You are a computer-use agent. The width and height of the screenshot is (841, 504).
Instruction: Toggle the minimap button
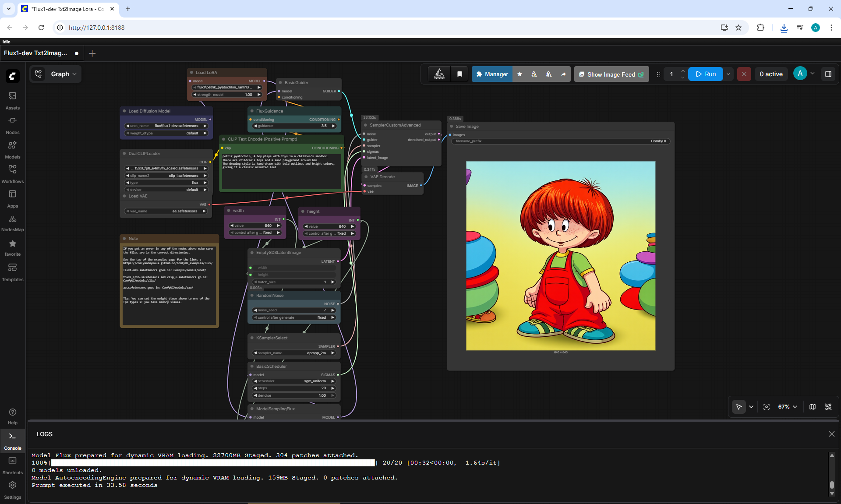pos(813,407)
